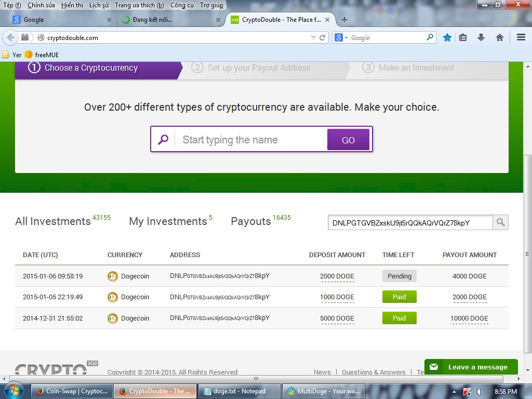
Task: Open the Công cụ menu
Action: [182, 5]
